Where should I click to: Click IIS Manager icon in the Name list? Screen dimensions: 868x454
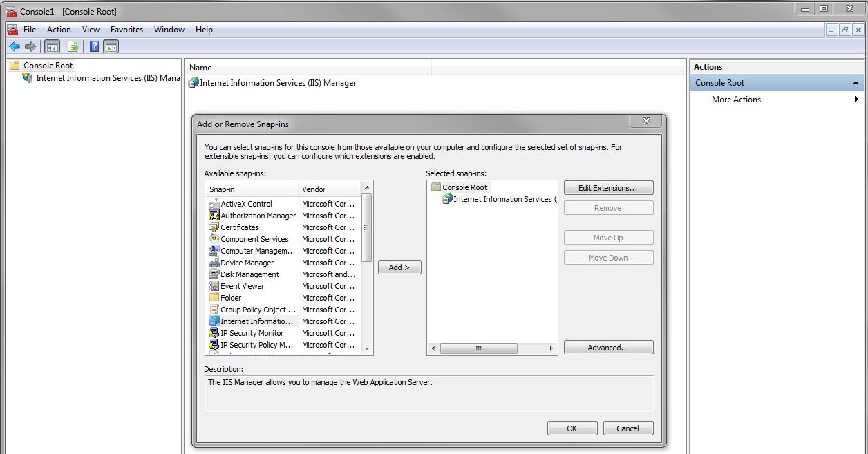194,83
